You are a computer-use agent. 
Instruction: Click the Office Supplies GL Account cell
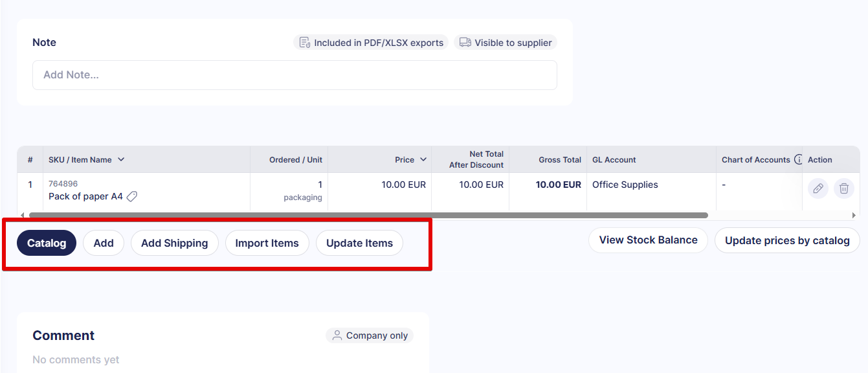[625, 185]
